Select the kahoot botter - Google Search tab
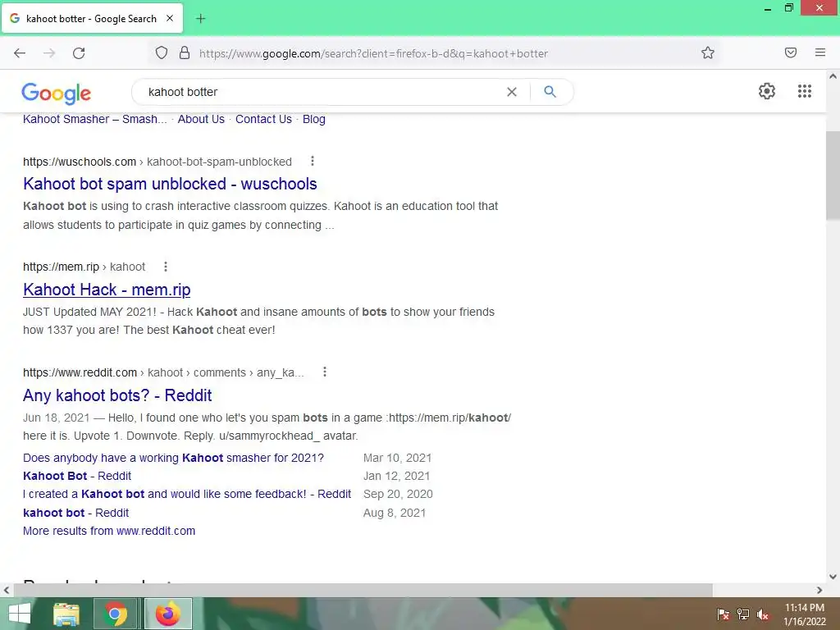 [92, 18]
